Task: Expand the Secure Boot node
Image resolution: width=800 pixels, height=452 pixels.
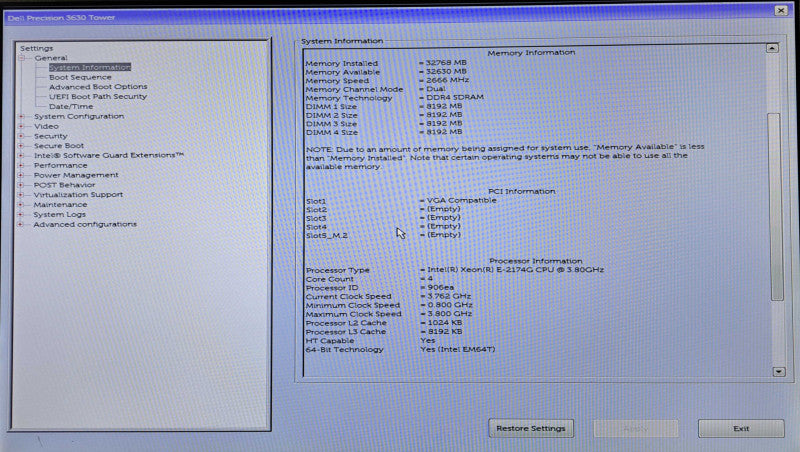Action: [x=21, y=146]
